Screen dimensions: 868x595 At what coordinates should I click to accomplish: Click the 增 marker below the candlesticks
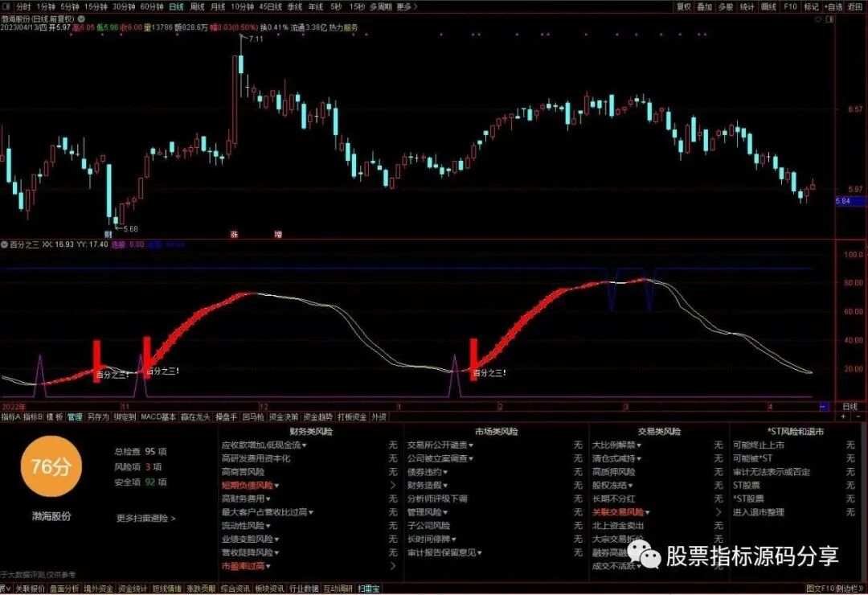point(278,234)
